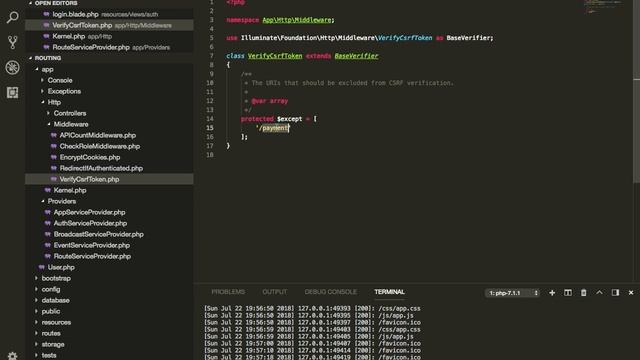Click the BaseVerifier class link on line 7
The width and height of the screenshot is (640, 360).
(356, 56)
